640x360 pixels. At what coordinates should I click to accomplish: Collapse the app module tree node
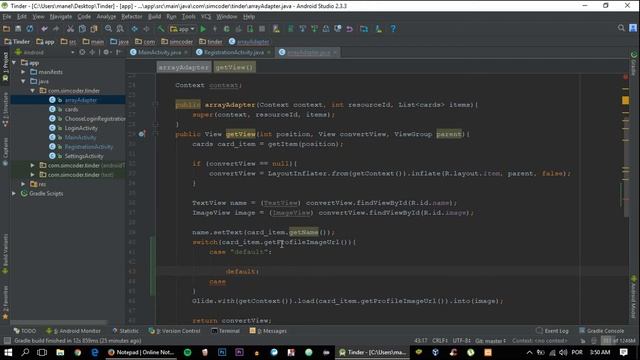point(14,62)
